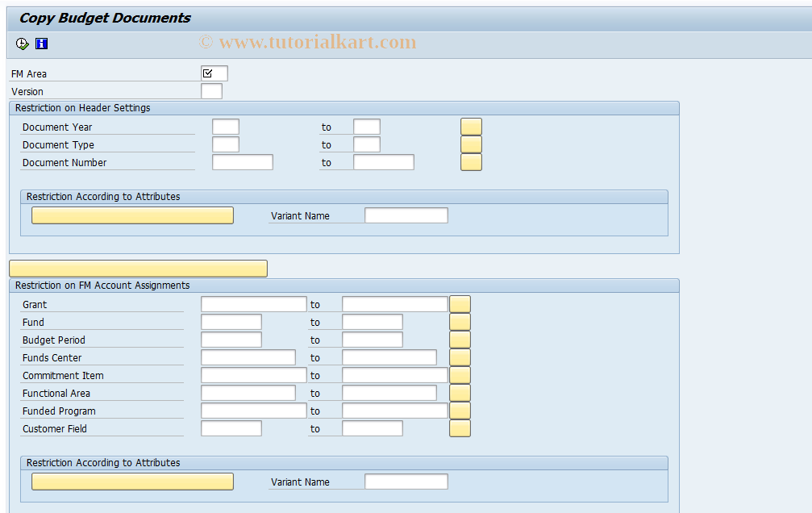Click the wide yellow button above FM Account Assignments
The image size is (812, 513).
[138, 269]
